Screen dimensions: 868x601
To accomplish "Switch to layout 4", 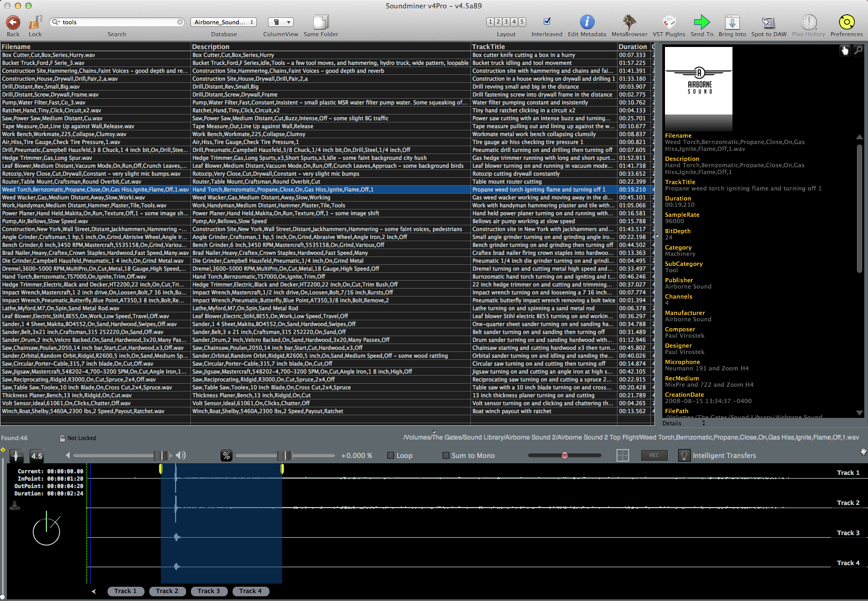I will click(514, 22).
